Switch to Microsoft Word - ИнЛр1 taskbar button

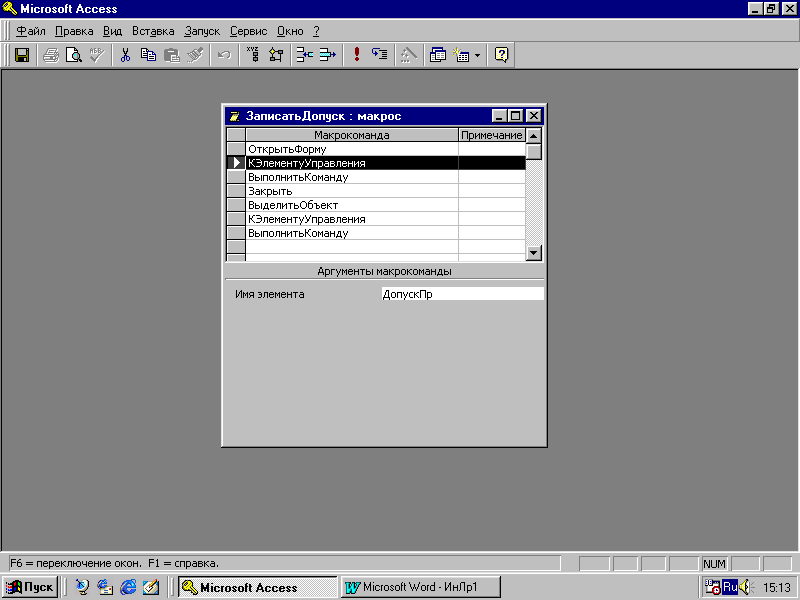tap(420, 587)
